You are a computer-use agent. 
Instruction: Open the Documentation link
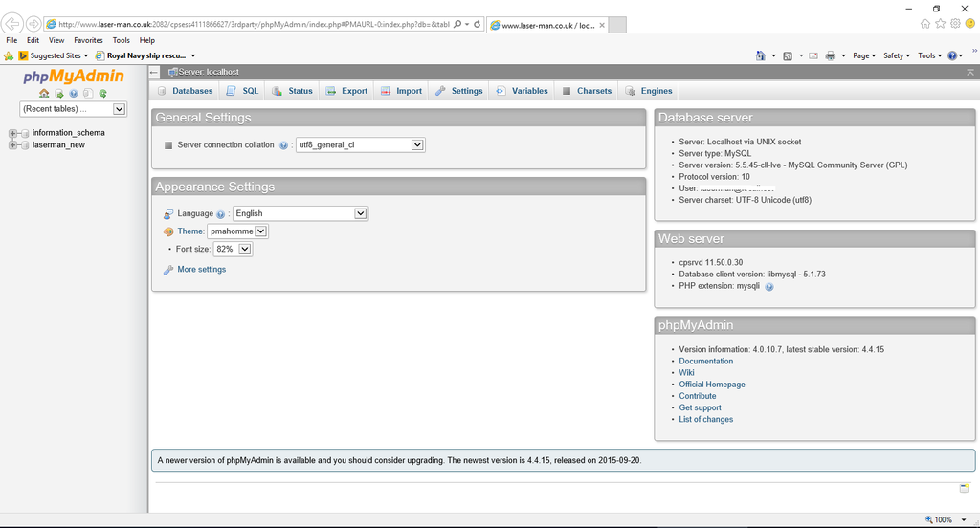click(705, 362)
